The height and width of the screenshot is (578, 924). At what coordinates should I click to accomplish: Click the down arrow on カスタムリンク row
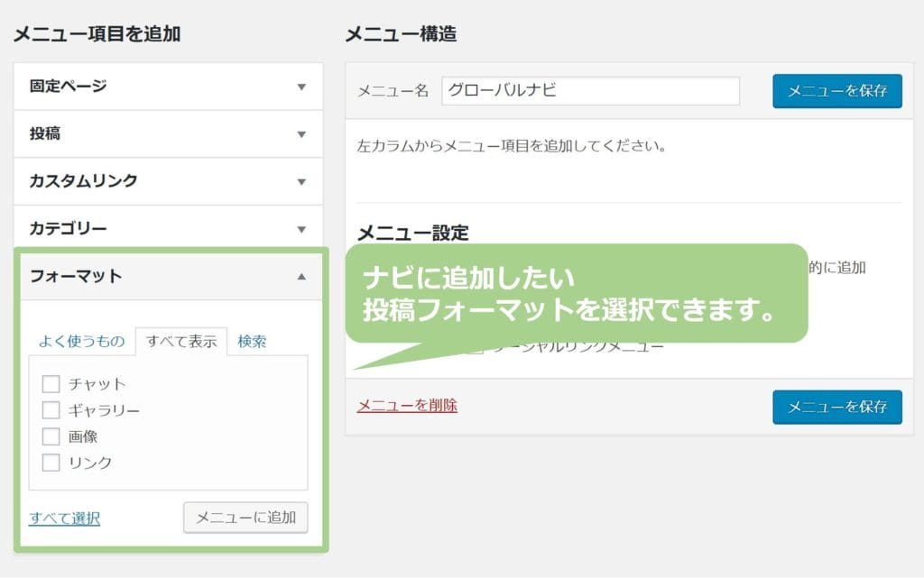coord(301,181)
